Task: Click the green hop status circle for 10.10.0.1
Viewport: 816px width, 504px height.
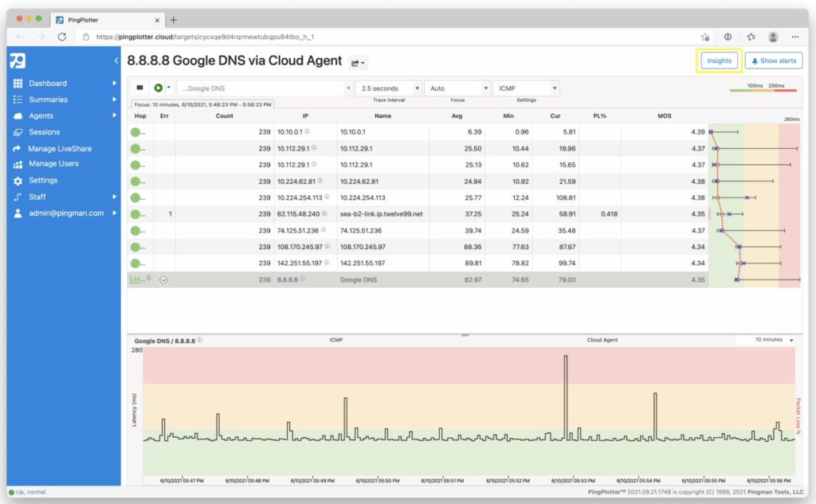Action: coord(135,132)
